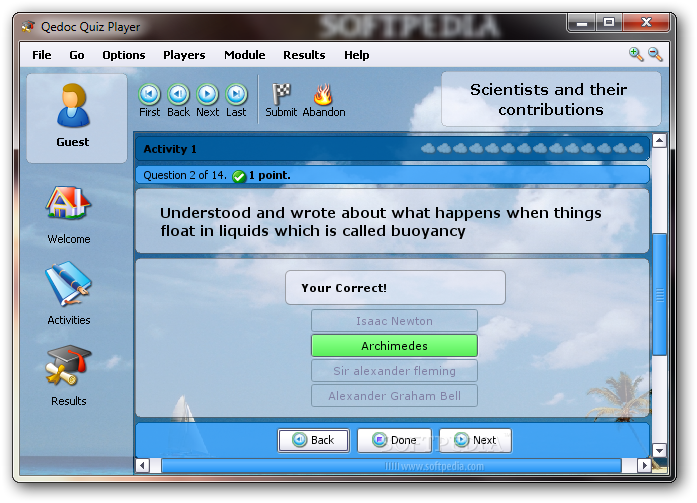Select the Sir alexander fleming answer
697x503 pixels.
coord(394,371)
